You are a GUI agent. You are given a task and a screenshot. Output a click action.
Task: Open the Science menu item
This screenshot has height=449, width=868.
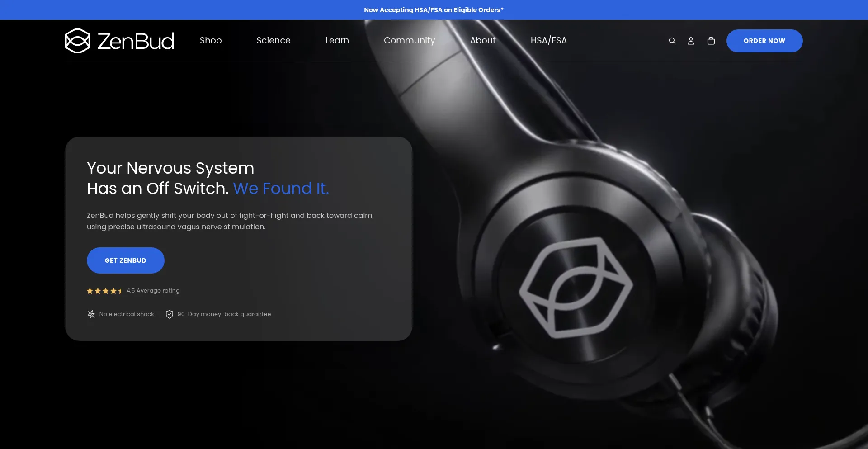(x=274, y=41)
